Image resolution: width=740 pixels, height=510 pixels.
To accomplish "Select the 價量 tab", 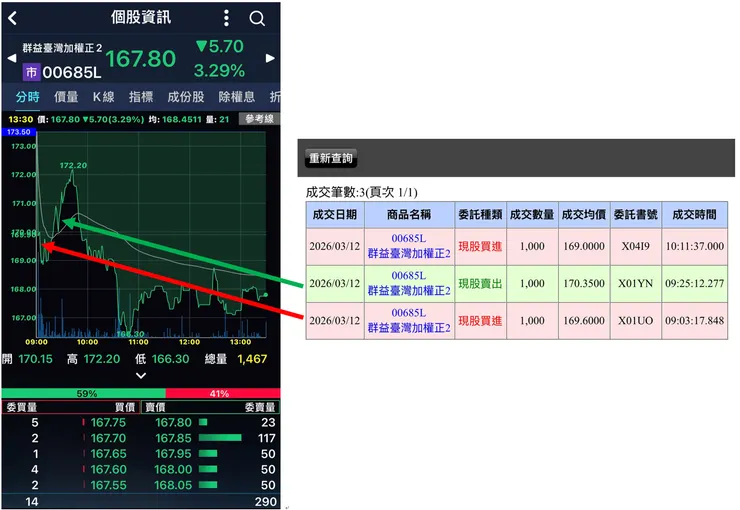I will tap(66, 97).
